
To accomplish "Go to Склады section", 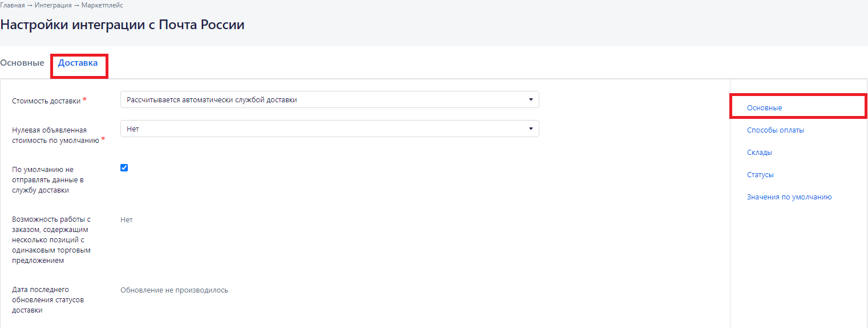I will [760, 152].
